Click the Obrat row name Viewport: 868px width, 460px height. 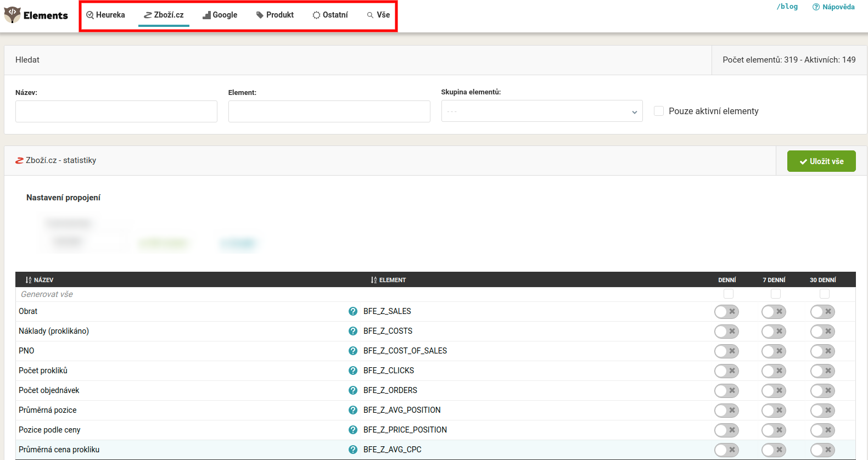[x=28, y=311]
